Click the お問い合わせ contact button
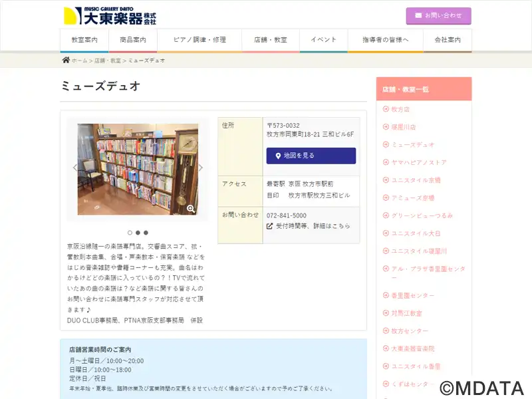532x399 pixels. 438,15
